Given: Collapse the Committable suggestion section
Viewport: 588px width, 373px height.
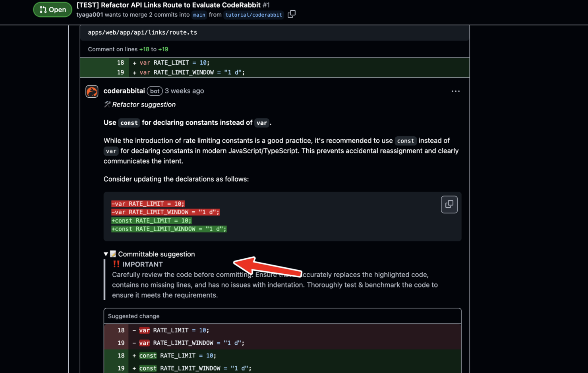Looking at the screenshot, I should (106, 254).
